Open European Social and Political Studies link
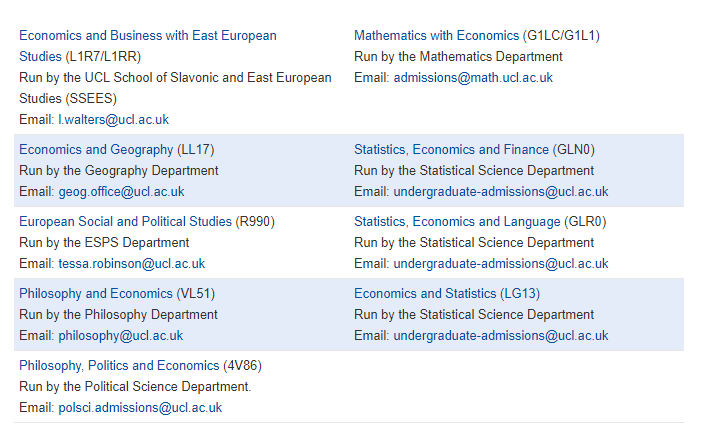The height and width of the screenshot is (436, 701). click(125, 222)
